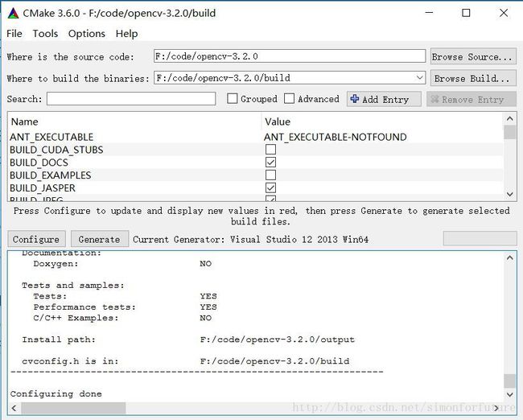Click the plus icon on Add Entry
The width and height of the screenshot is (523, 420).
pos(355,99)
